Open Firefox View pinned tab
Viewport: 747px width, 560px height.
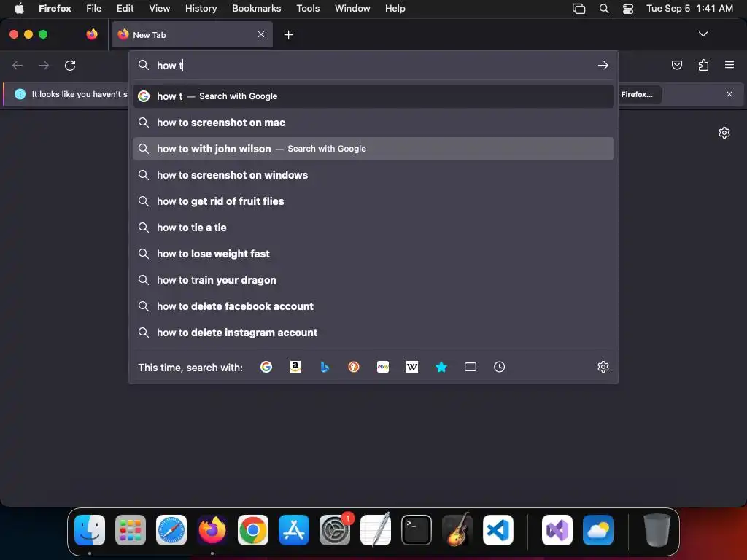coord(92,34)
